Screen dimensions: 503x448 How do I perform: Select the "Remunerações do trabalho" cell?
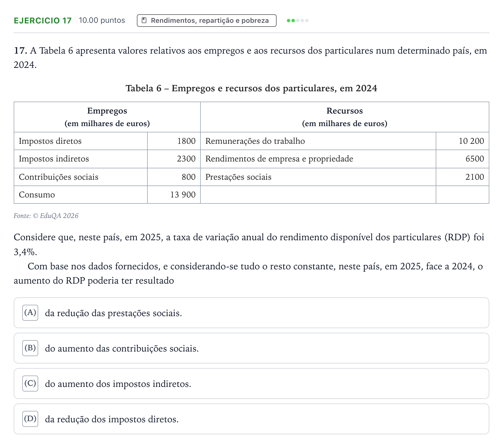pos(318,141)
